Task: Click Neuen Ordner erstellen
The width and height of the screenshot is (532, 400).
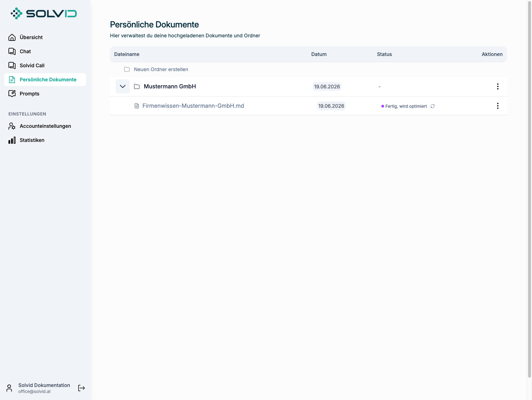Action: pos(161,69)
